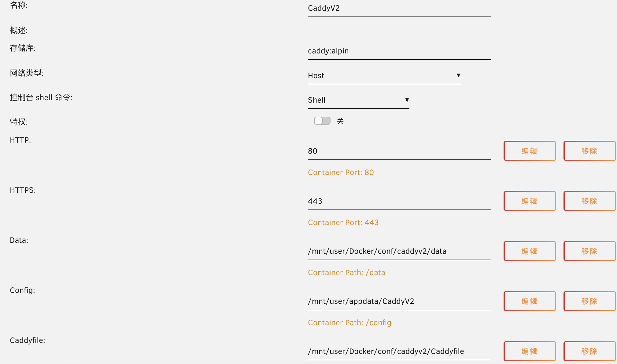
Task: Click the HTTP port input showing 80
Action: [399, 151]
